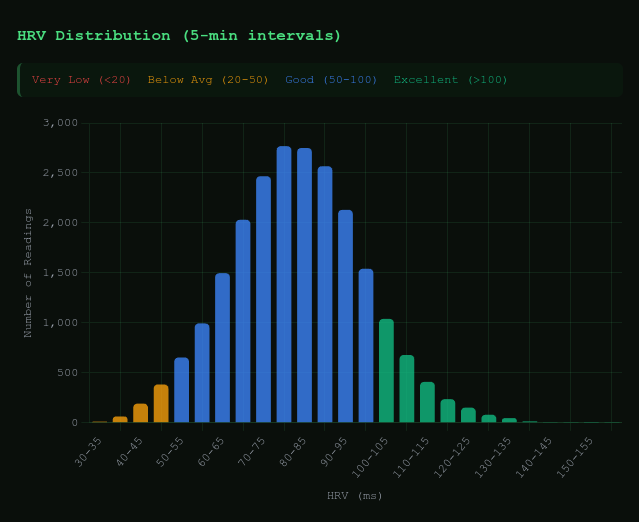
Task: Select the orange 40-45 ms bar
Action: pos(140,413)
